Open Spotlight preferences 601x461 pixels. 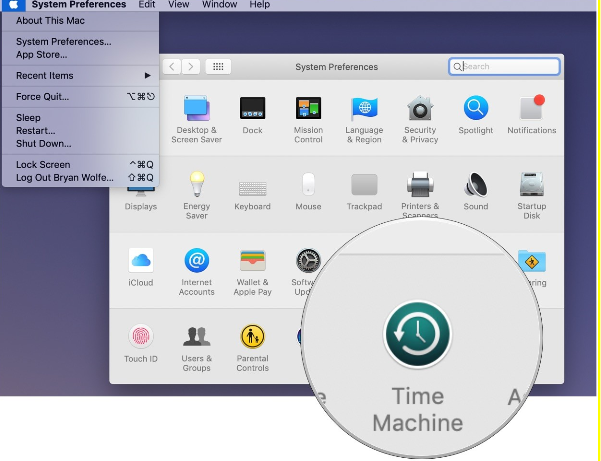(476, 115)
